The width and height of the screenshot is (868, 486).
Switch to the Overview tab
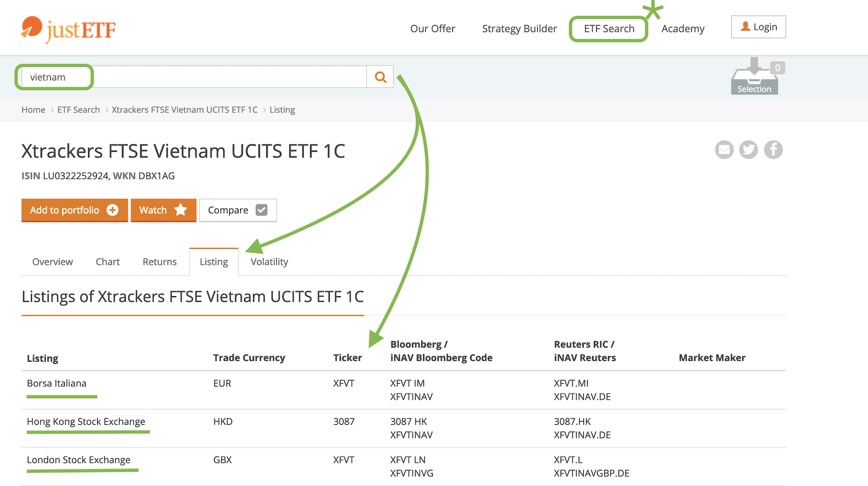tap(53, 262)
